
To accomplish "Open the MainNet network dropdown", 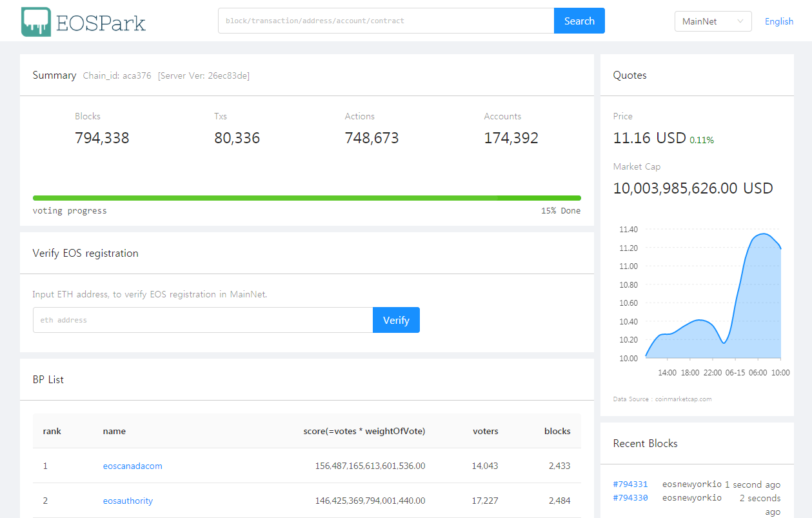I will [712, 21].
